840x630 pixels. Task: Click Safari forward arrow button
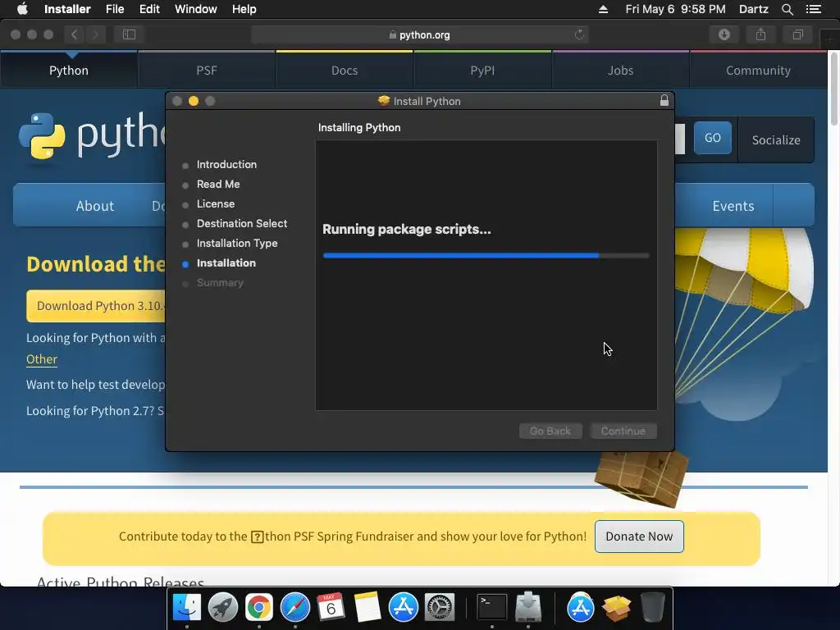(x=95, y=34)
